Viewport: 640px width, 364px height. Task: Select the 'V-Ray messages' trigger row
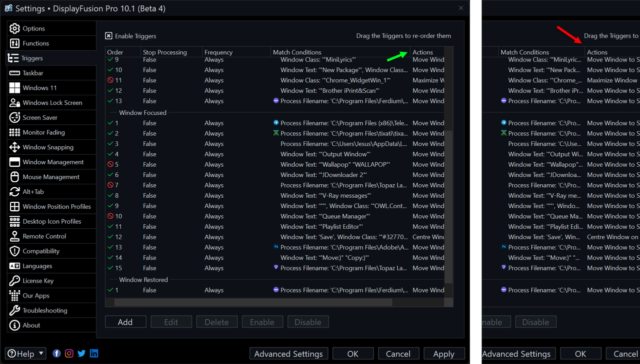tap(275, 196)
